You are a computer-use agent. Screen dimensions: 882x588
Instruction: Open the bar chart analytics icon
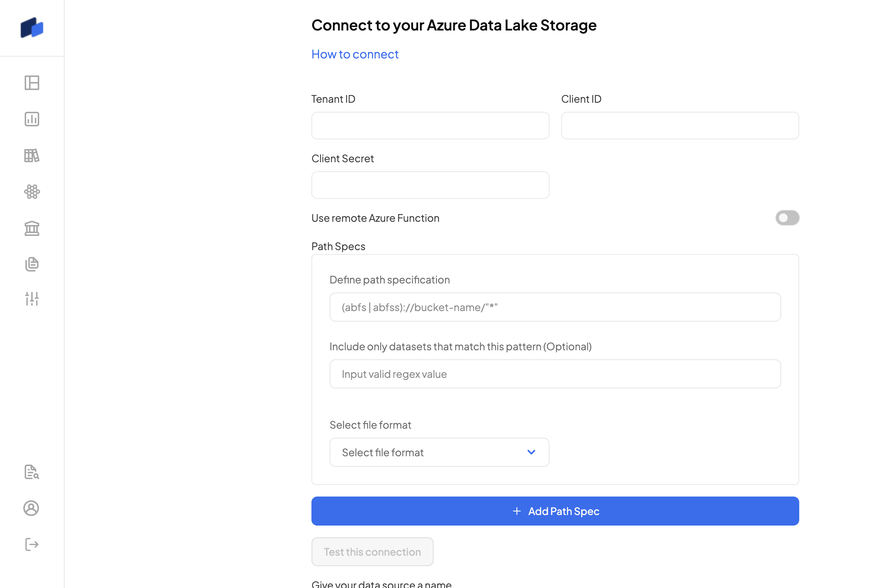(x=32, y=119)
